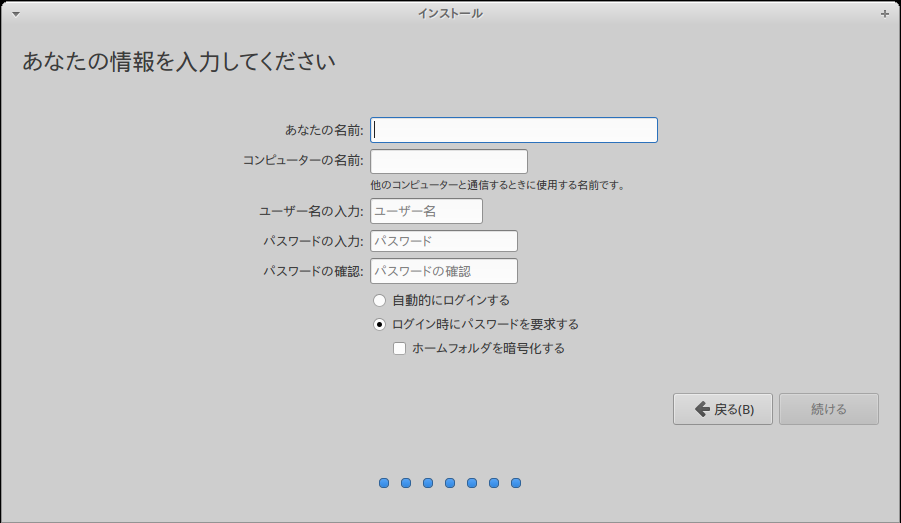Click the あなたの情報を入力してください heading

(179, 61)
